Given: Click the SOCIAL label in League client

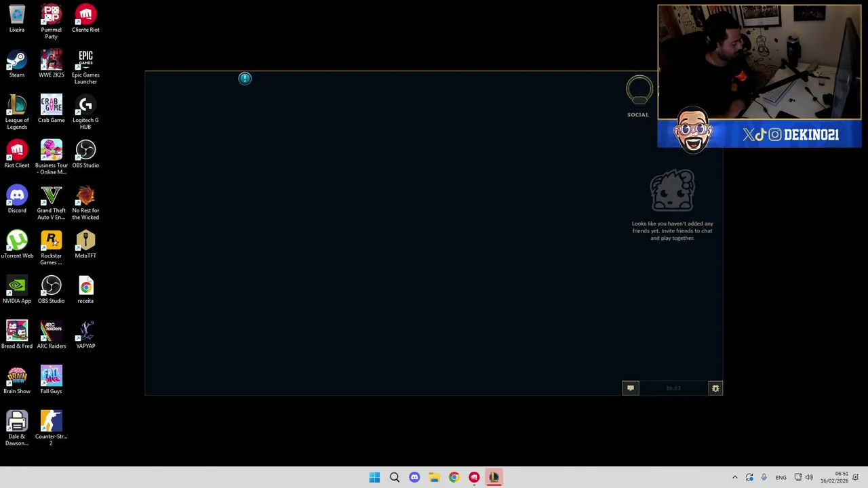Looking at the screenshot, I should pos(638,115).
